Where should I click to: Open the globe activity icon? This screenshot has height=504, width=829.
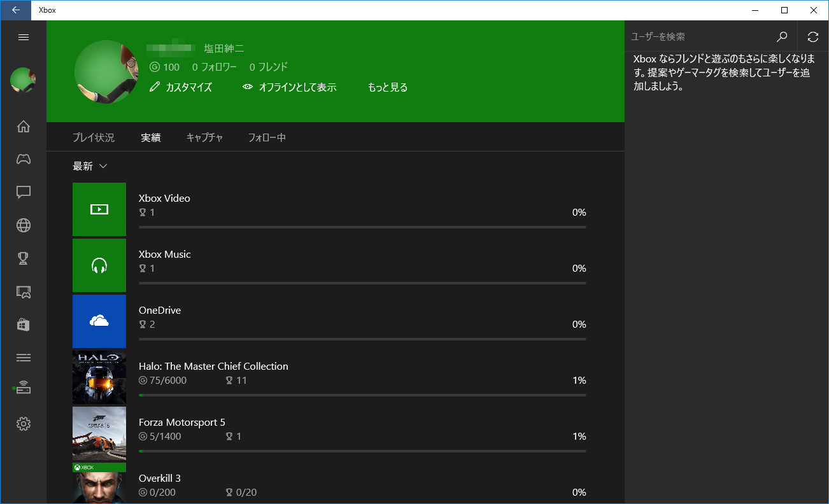point(24,225)
